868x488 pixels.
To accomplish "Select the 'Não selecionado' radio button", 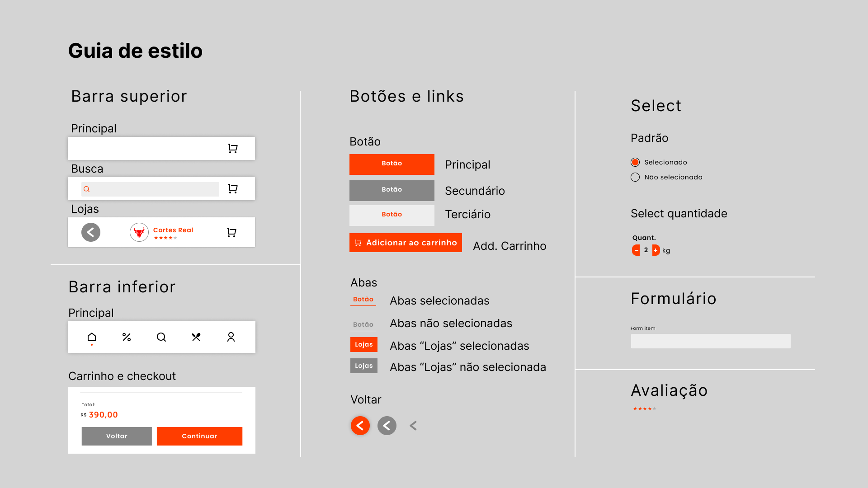I will (x=635, y=177).
